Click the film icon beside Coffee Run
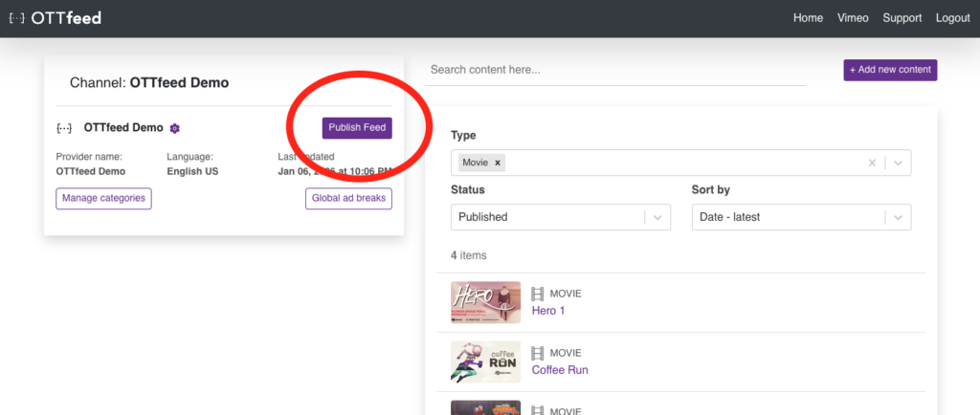The image size is (980, 415). pyautogui.click(x=538, y=353)
